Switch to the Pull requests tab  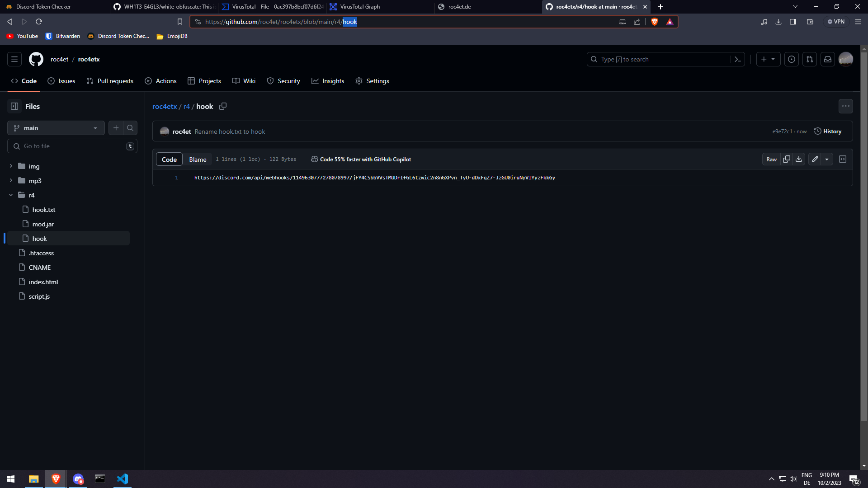click(x=110, y=81)
